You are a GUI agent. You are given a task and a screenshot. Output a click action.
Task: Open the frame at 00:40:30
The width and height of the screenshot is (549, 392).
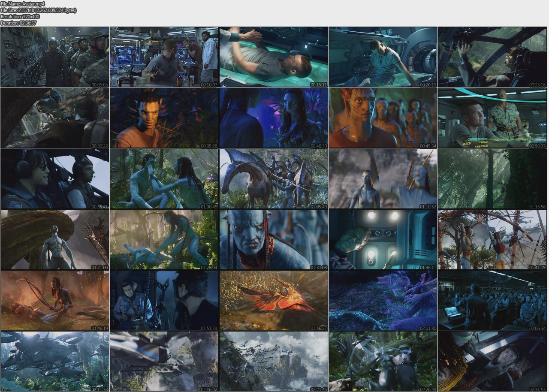(x=274, y=118)
